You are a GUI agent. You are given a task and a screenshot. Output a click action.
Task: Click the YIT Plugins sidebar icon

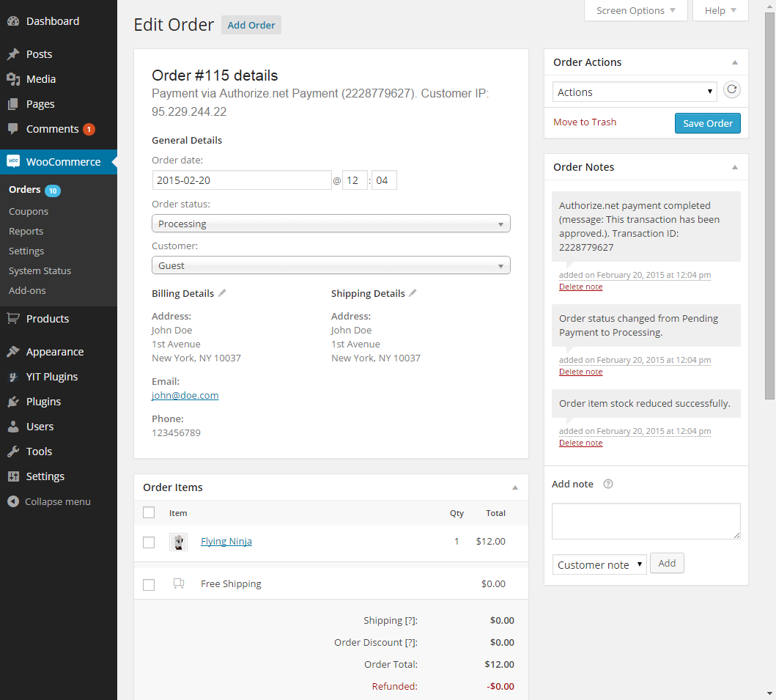12,377
